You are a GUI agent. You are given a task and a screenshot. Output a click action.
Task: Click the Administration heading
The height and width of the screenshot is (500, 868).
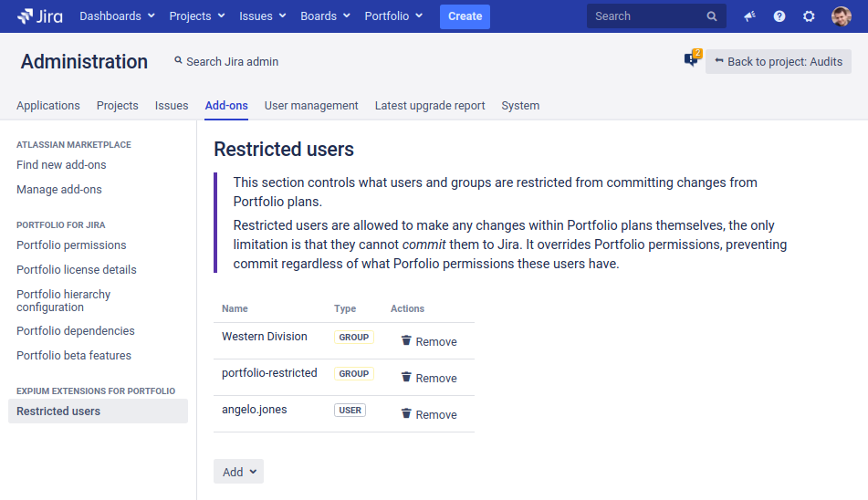pos(84,61)
